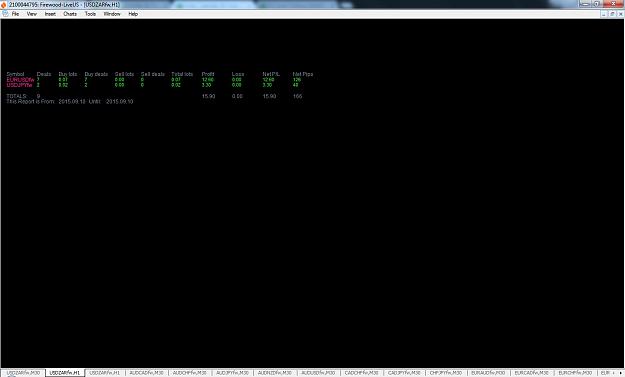Click the Buy lots column header
The image size is (625, 377).
pos(68,74)
